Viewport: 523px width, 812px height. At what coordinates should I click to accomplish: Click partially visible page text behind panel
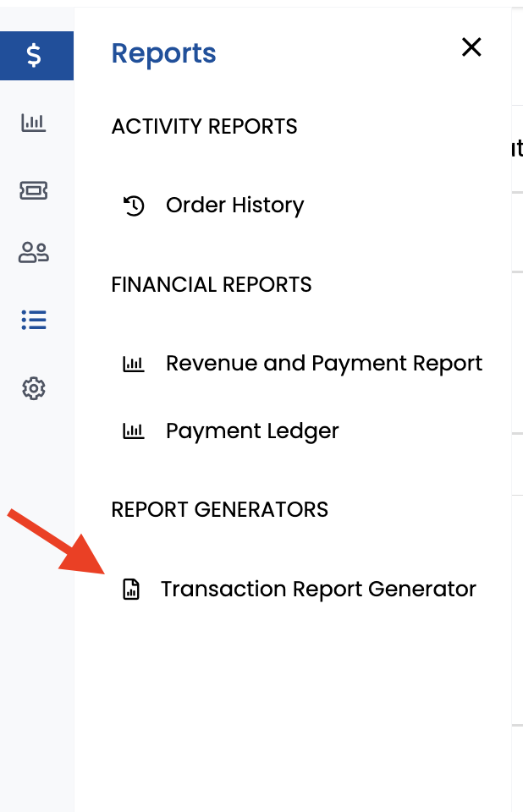(x=517, y=148)
